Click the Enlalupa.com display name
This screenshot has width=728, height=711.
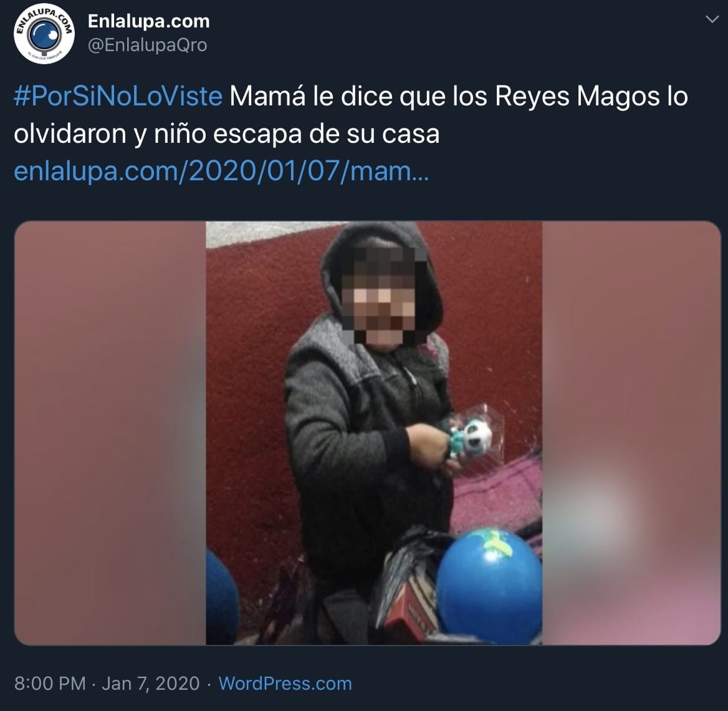tap(148, 21)
